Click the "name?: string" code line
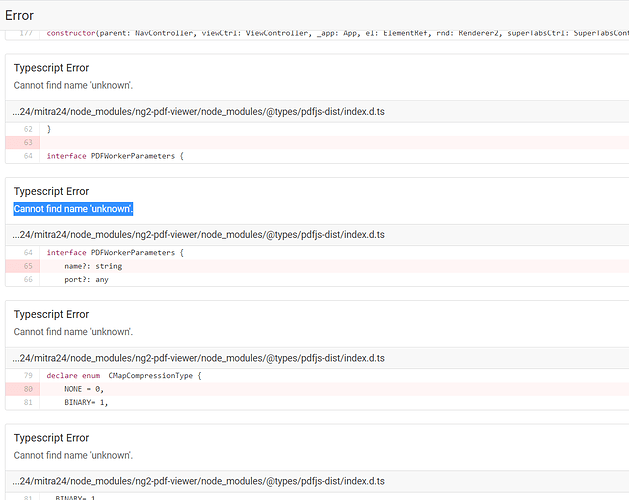629x500 pixels. (x=93, y=266)
